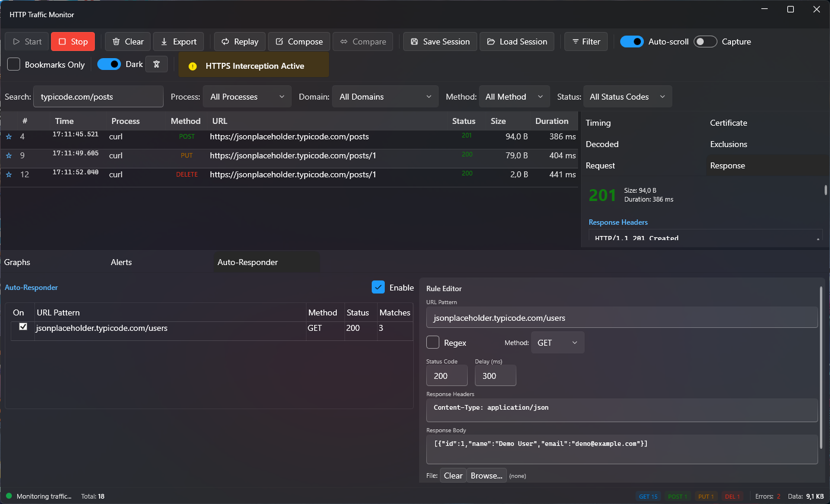Click the icon button beside the Dark toggle
The height and width of the screenshot is (504, 830).
(157, 64)
